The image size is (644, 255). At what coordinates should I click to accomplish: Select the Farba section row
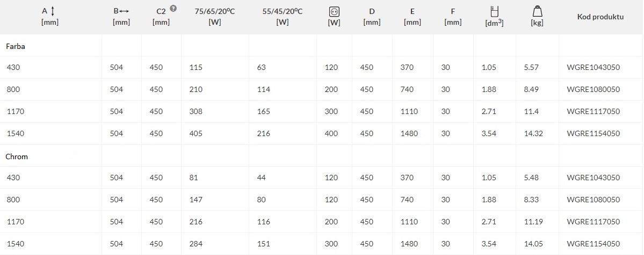click(322, 45)
